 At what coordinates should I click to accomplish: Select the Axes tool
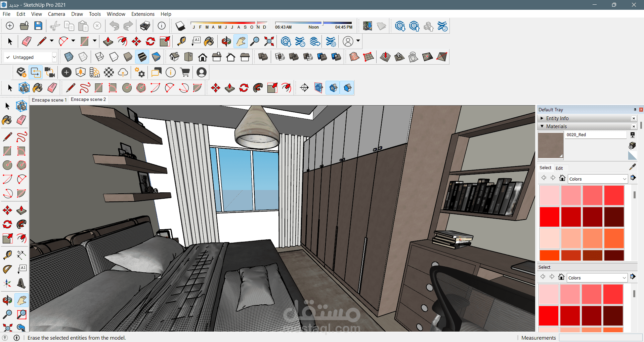click(x=7, y=283)
